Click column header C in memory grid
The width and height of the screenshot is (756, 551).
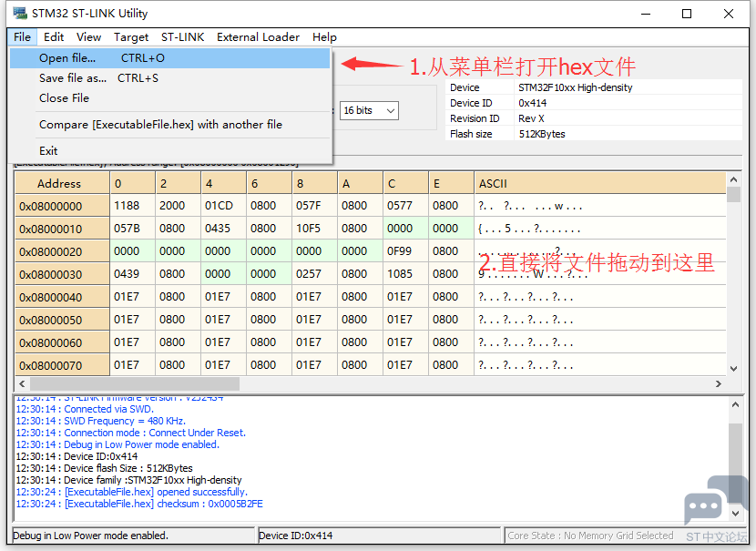(x=405, y=184)
